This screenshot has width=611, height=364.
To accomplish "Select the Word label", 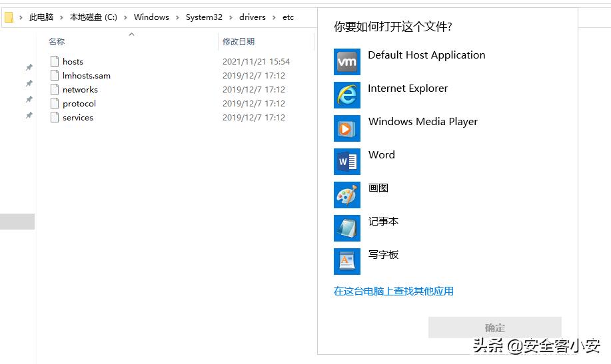I will (382, 155).
